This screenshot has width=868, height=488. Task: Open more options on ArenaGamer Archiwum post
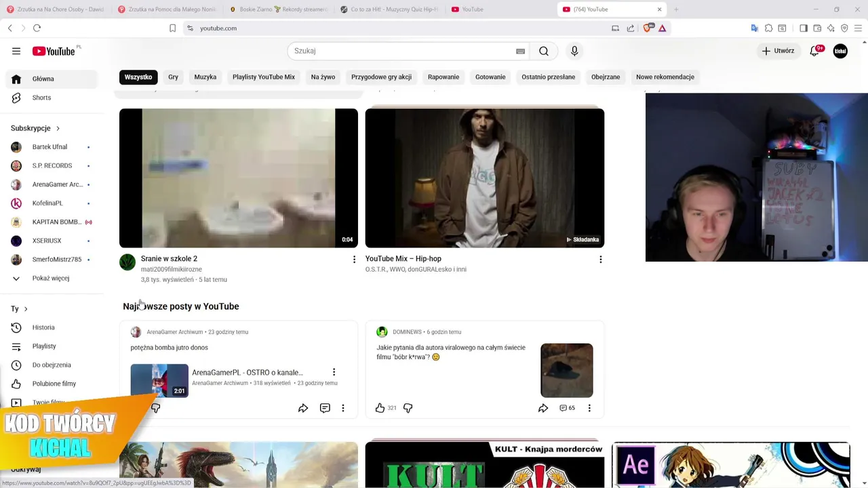click(x=343, y=408)
